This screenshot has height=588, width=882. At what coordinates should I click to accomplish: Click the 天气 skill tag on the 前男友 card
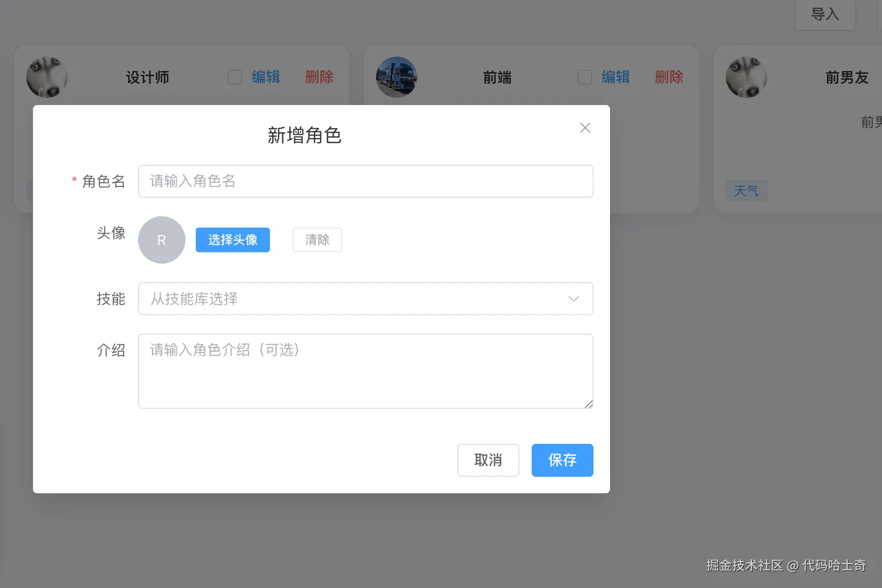click(746, 191)
